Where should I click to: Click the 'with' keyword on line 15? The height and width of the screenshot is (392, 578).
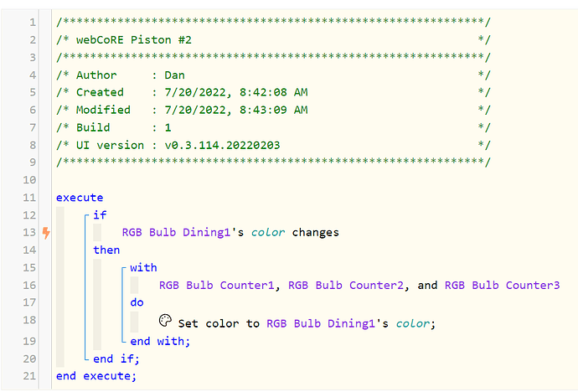[143, 267]
